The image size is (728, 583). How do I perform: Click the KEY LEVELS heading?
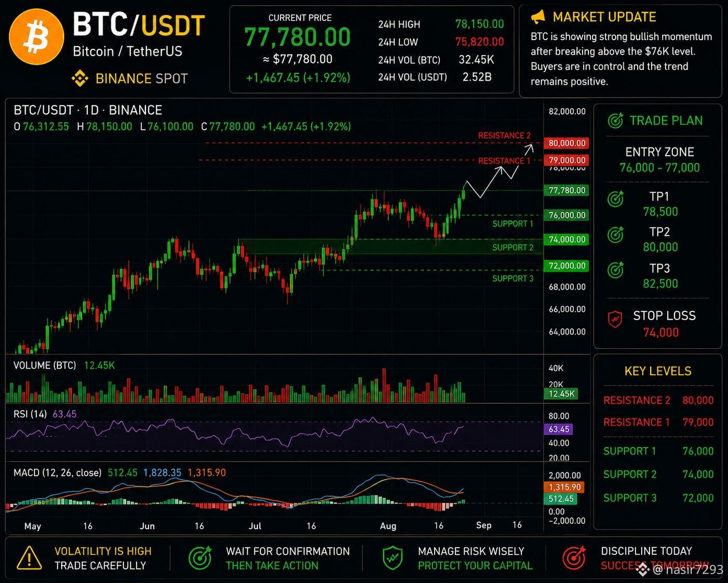pyautogui.click(x=658, y=371)
